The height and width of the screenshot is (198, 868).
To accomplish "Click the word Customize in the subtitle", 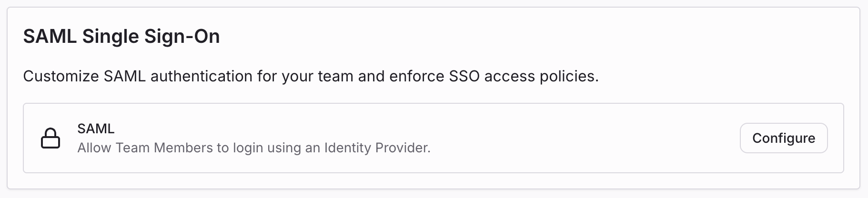I will tap(61, 76).
